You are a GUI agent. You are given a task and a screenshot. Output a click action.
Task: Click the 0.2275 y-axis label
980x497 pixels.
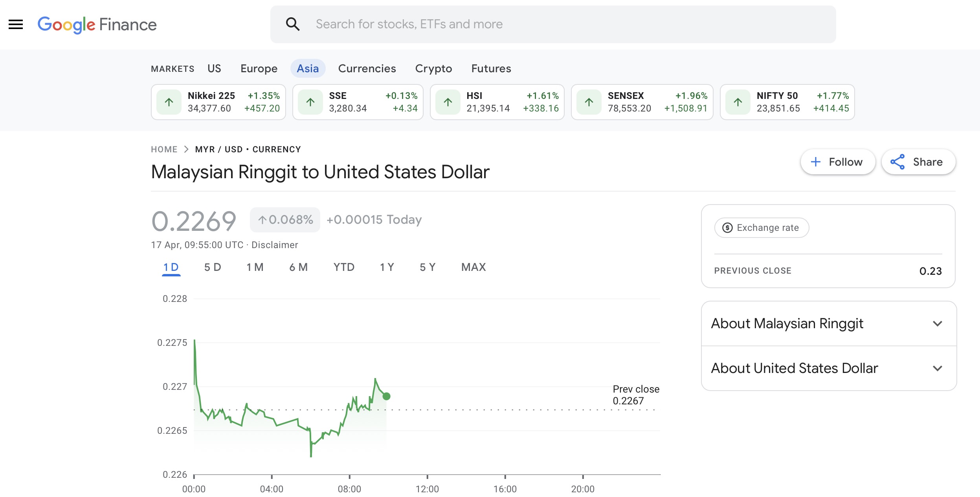tap(172, 343)
